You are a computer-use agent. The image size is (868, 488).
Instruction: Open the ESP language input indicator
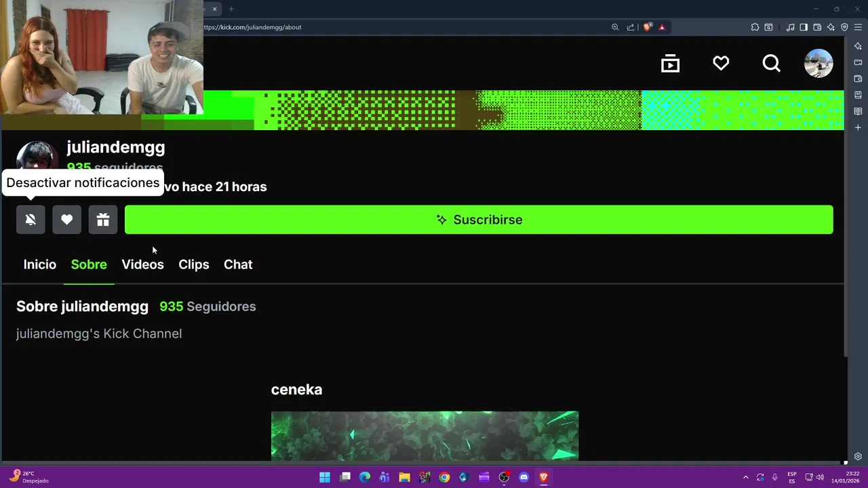pos(792,477)
